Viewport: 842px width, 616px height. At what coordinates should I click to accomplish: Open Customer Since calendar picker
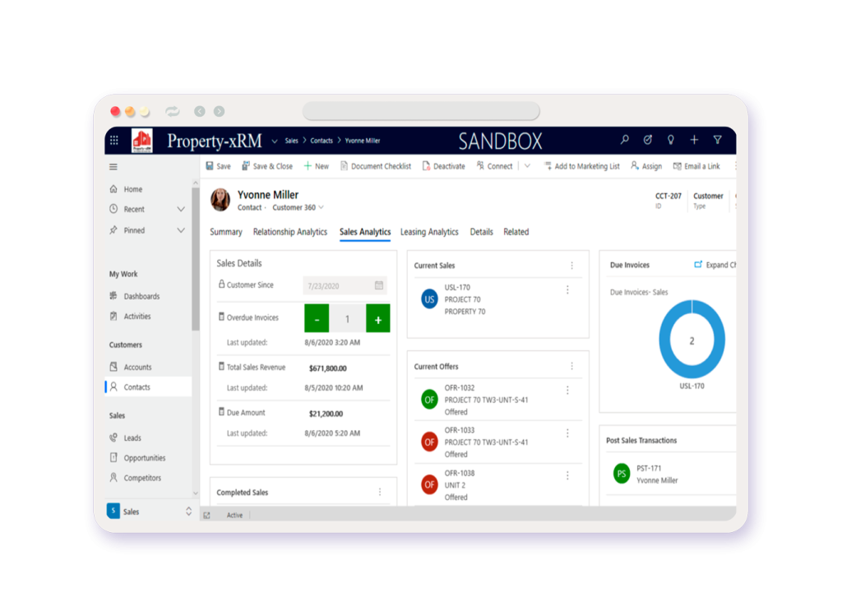pos(379,285)
